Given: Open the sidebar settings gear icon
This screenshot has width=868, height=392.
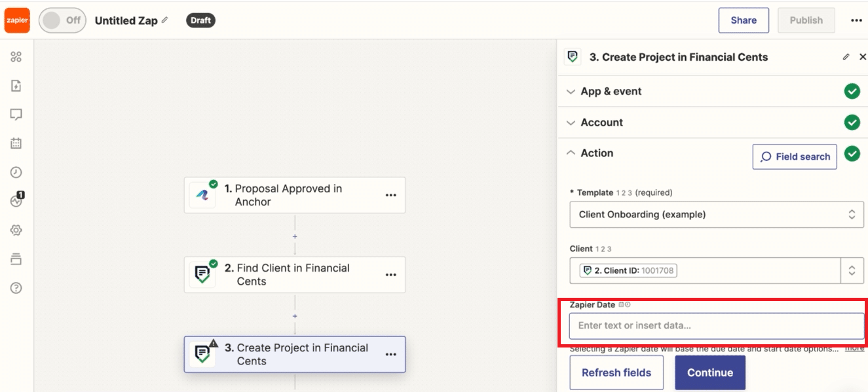Looking at the screenshot, I should (16, 230).
